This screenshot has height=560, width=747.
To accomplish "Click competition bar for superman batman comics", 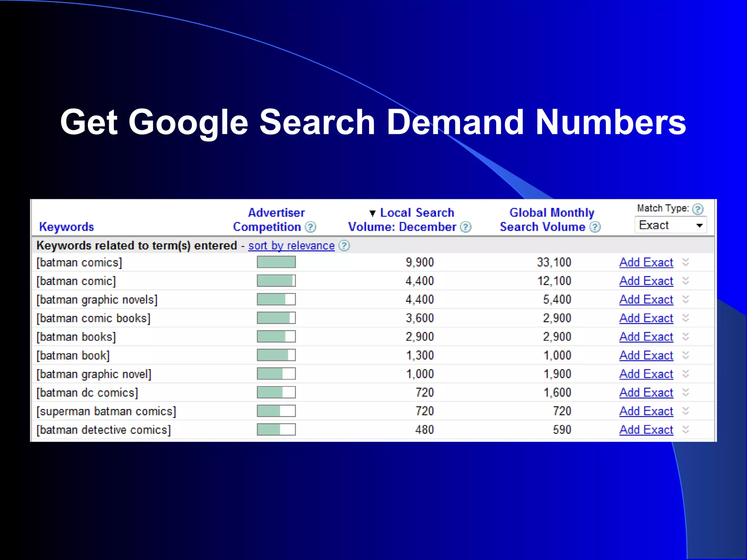I will click(276, 411).
